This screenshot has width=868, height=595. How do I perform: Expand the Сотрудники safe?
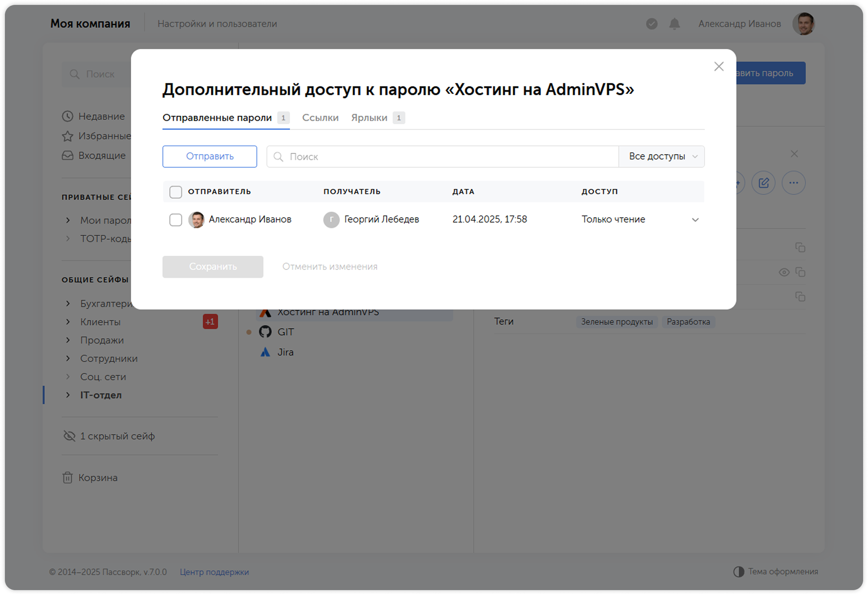coord(68,358)
